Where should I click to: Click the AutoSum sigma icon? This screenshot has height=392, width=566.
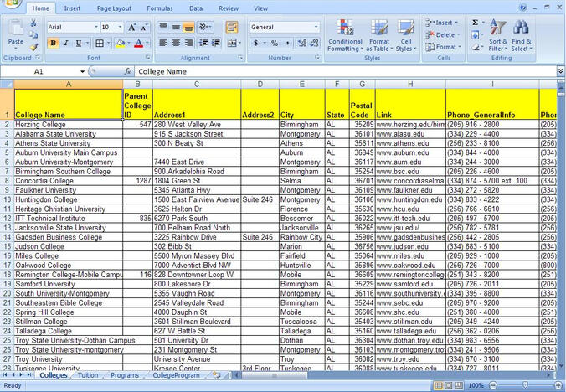pos(476,23)
